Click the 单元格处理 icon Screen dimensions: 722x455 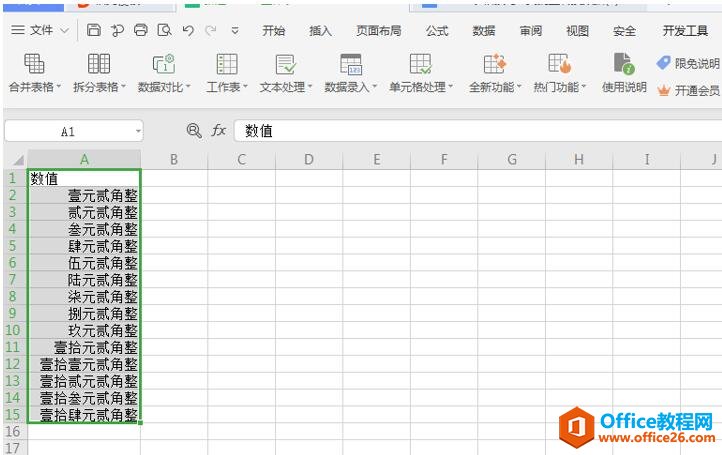[420, 64]
